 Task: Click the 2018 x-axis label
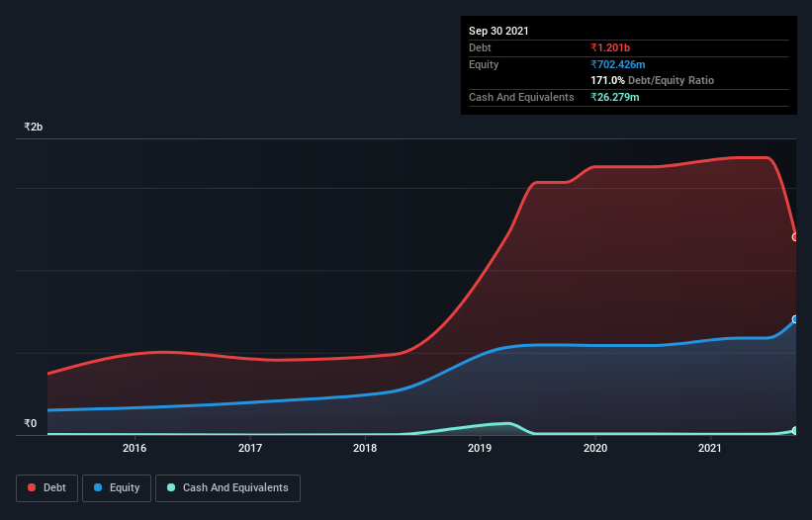[365, 448]
